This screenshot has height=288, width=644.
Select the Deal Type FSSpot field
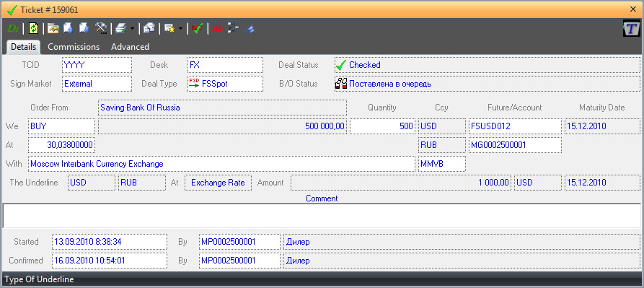coord(226,84)
